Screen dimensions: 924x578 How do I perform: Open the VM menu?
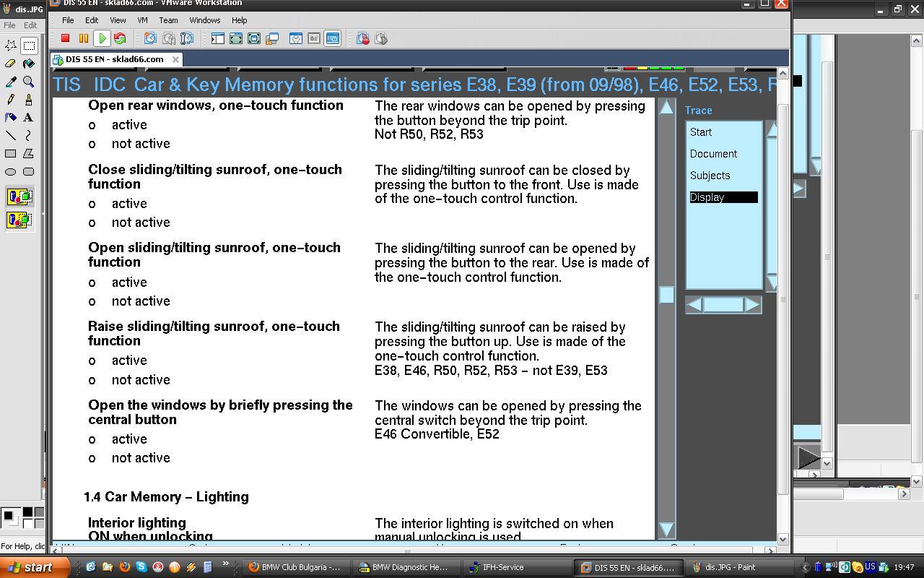point(142,20)
